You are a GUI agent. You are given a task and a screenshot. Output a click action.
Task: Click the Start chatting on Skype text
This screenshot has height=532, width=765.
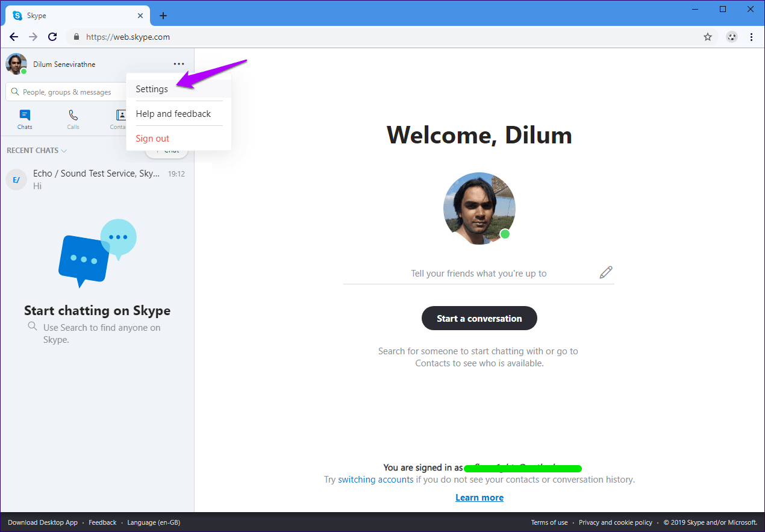coord(97,310)
